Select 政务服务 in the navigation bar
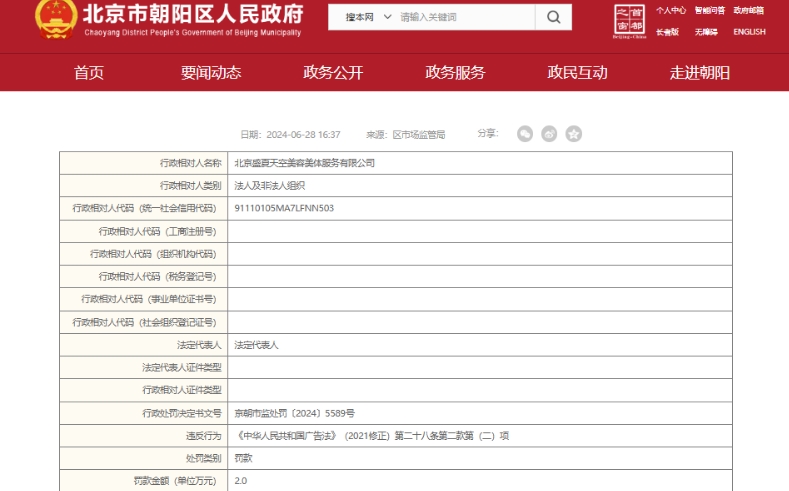This screenshot has width=789, height=491. (x=455, y=72)
